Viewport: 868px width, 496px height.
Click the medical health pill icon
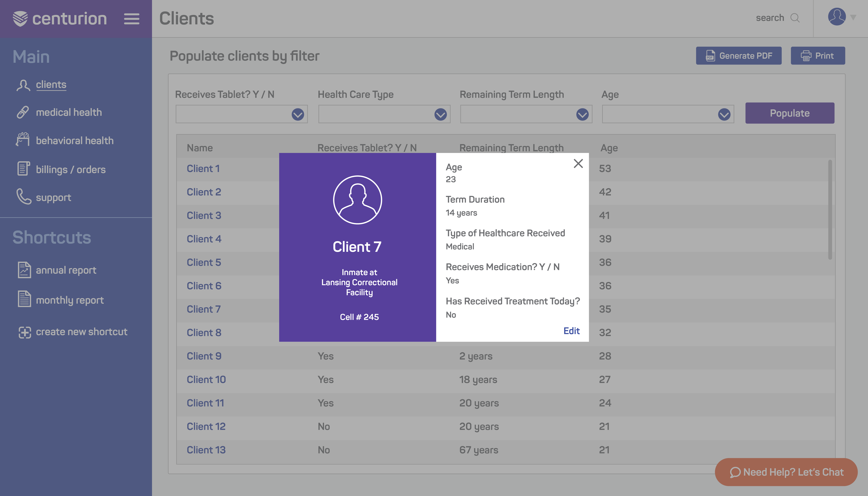click(x=23, y=112)
